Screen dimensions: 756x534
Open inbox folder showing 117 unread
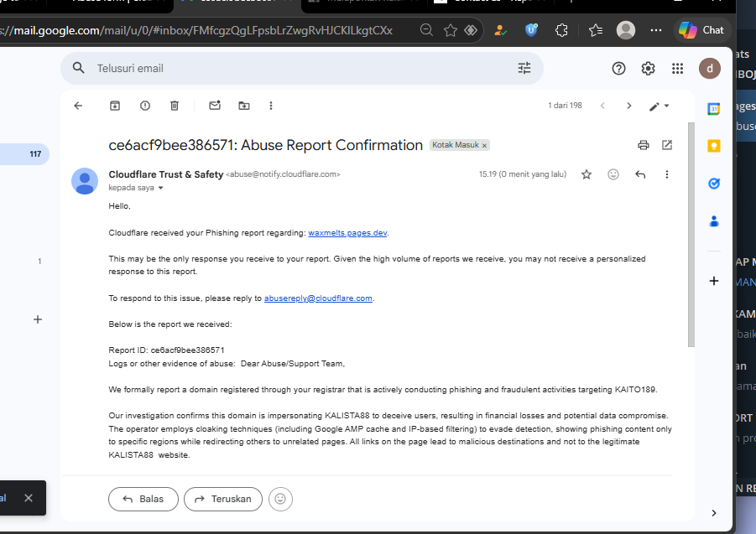pyautogui.click(x=24, y=154)
